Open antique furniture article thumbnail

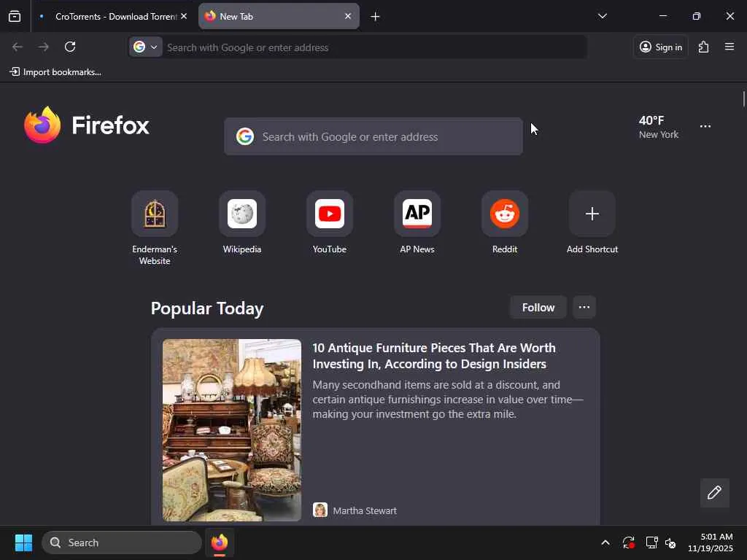tap(231, 430)
